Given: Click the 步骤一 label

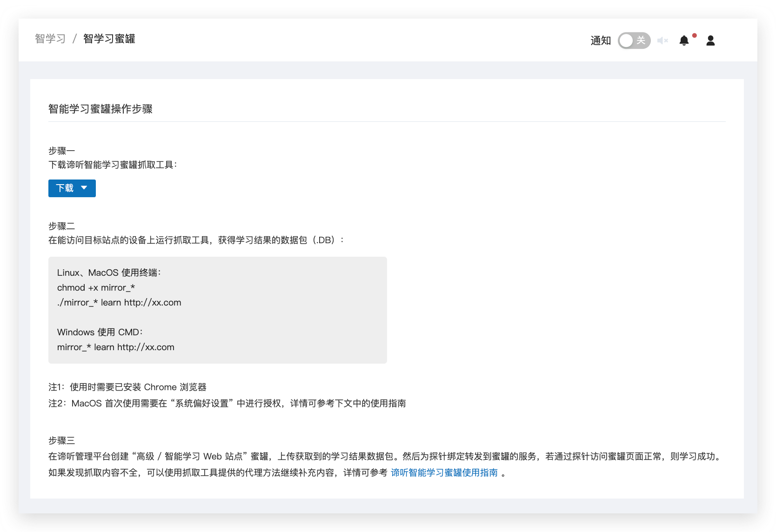Looking at the screenshot, I should pos(61,151).
